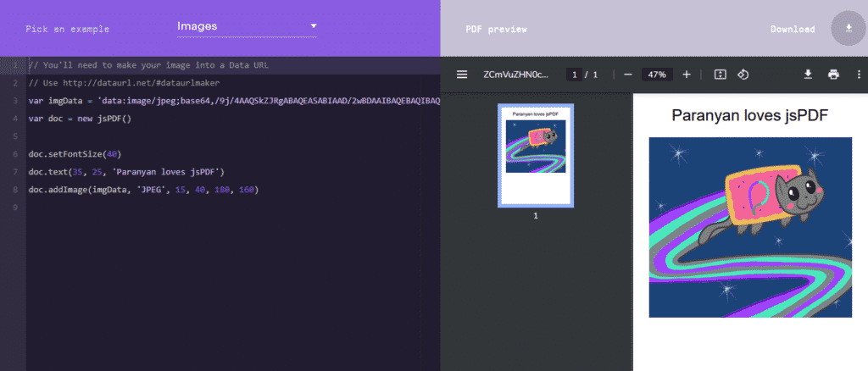Screen dimensions: 868x371
Task: Click the comment line with dataurl.net link
Action: [x=125, y=83]
